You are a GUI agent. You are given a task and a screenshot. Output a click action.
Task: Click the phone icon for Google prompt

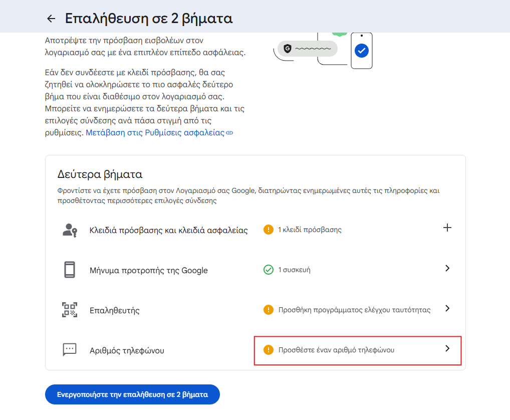click(70, 270)
